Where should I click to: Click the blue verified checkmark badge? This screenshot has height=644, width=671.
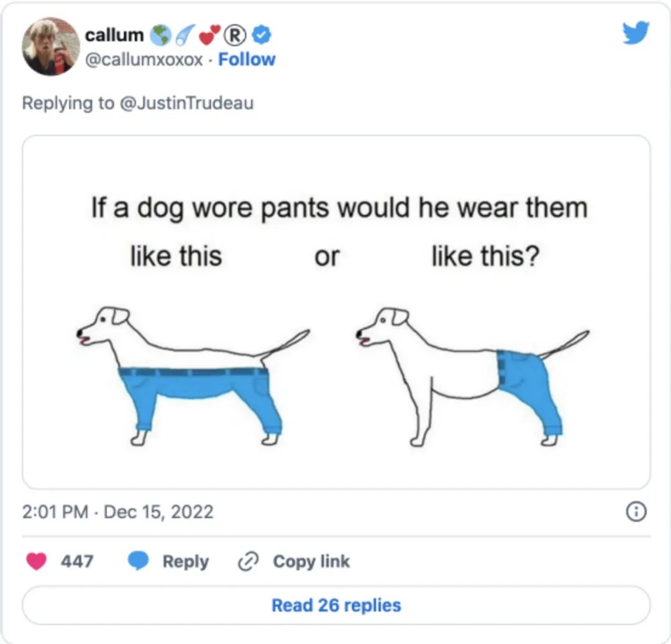(261, 35)
